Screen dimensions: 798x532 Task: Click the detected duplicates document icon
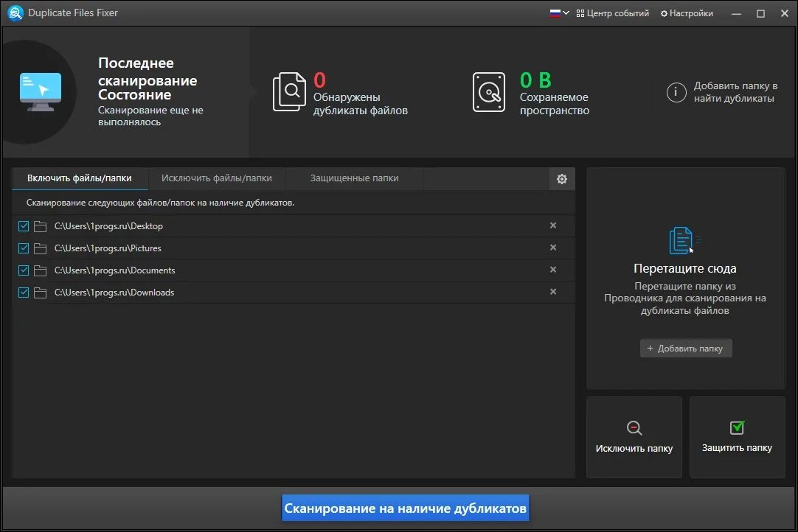pos(290,90)
